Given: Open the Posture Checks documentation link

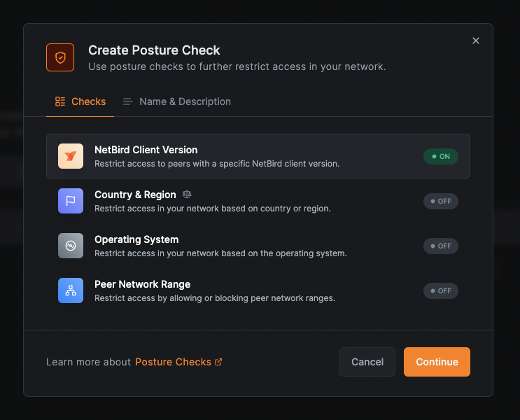Looking at the screenshot, I should click(173, 362).
